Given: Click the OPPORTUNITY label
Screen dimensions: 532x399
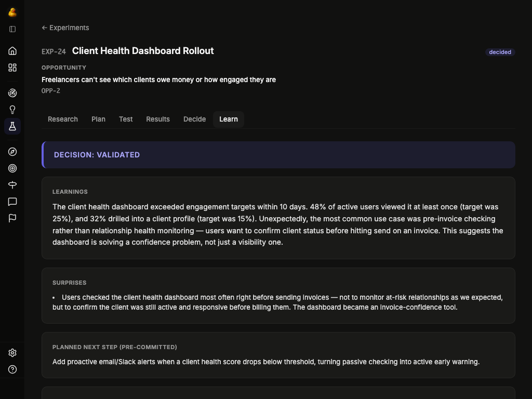Looking at the screenshot, I should coord(64,68).
